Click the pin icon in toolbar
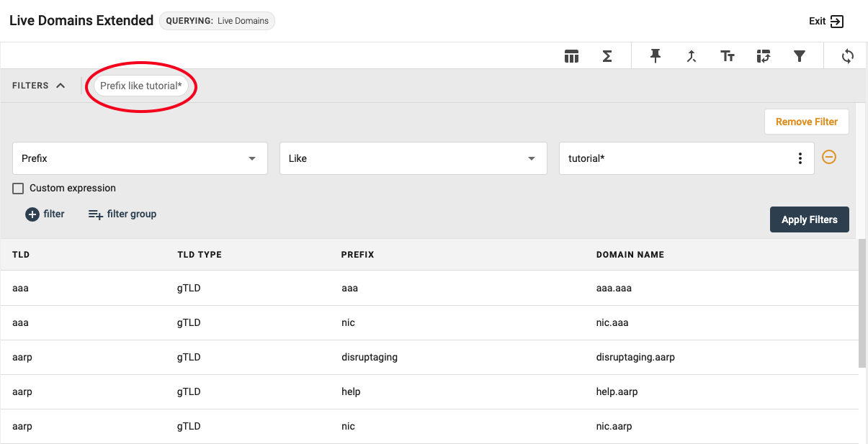 656,56
